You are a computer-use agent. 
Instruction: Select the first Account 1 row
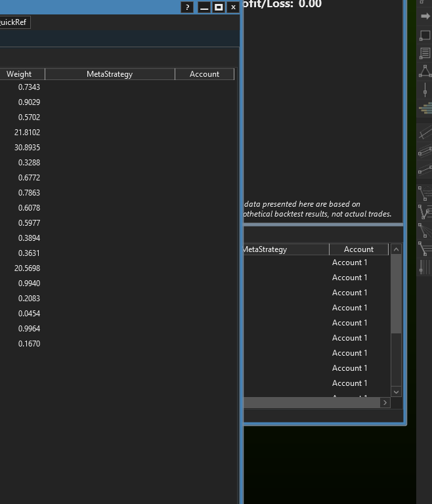click(x=349, y=262)
